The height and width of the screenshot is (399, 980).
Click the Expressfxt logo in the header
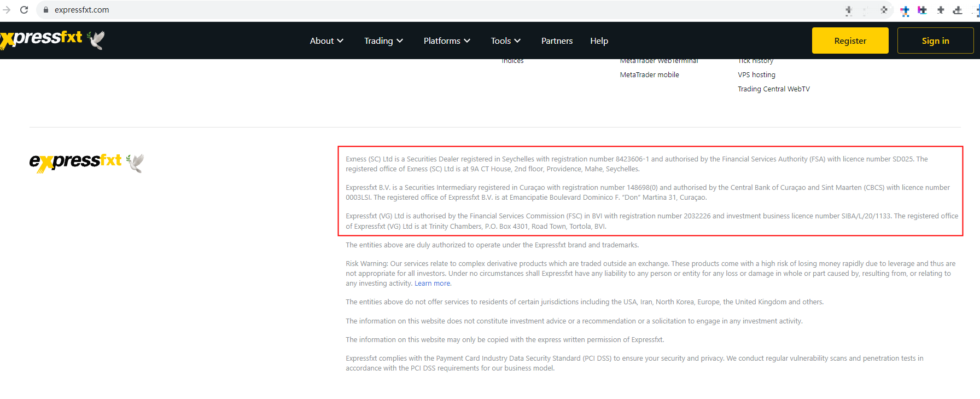(x=52, y=39)
